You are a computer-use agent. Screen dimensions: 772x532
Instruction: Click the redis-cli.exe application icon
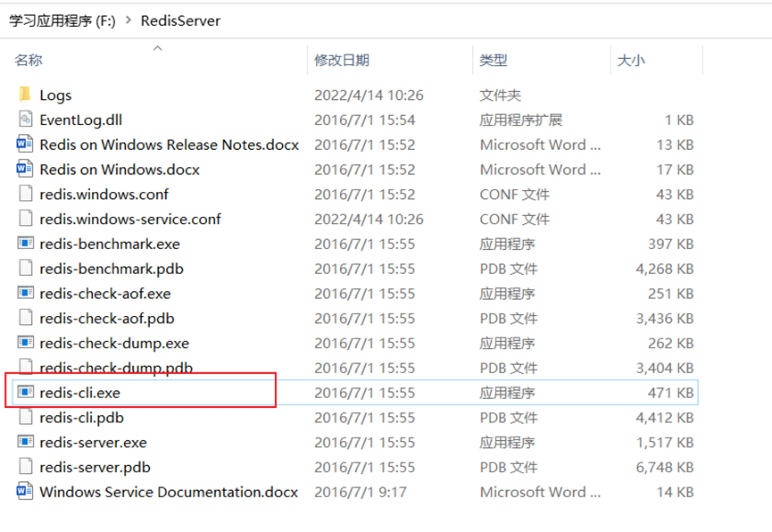click(25, 392)
